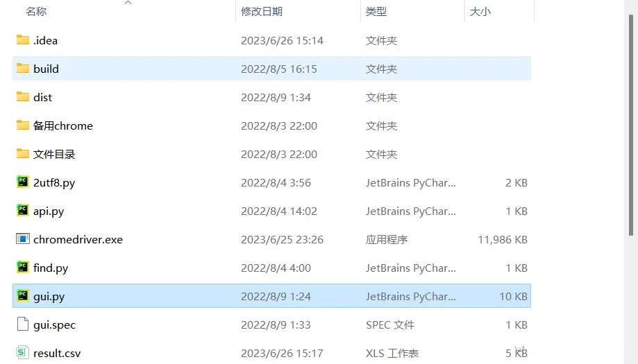
Task: Click the 大小 column header
Action: [480, 12]
